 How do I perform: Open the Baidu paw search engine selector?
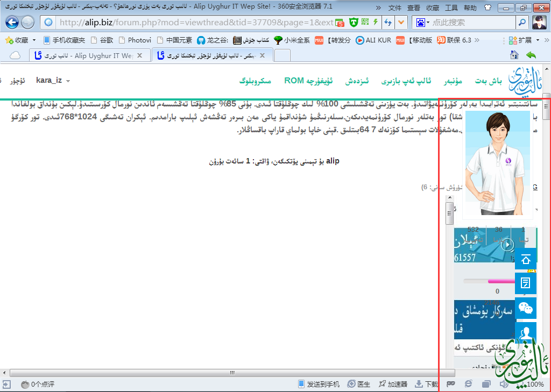click(x=423, y=23)
